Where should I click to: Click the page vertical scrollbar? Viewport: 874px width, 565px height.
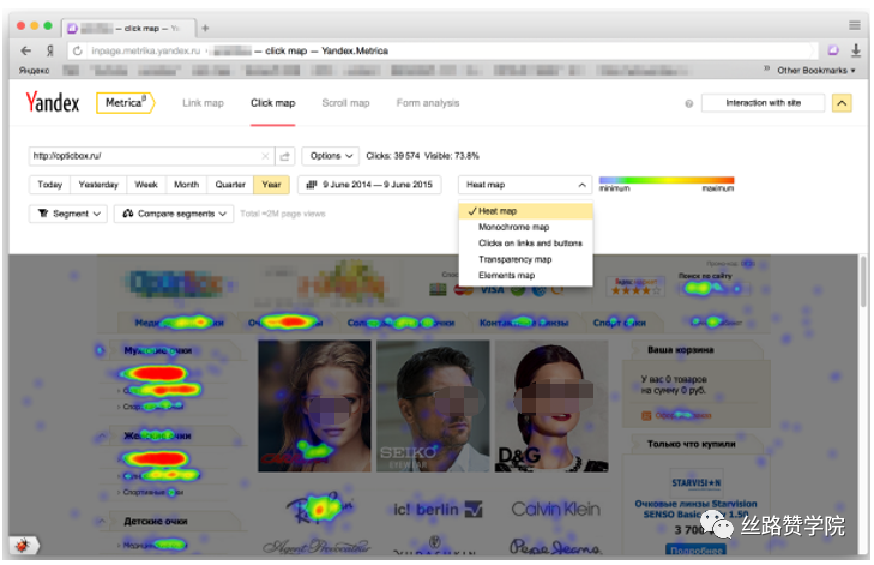point(863,282)
